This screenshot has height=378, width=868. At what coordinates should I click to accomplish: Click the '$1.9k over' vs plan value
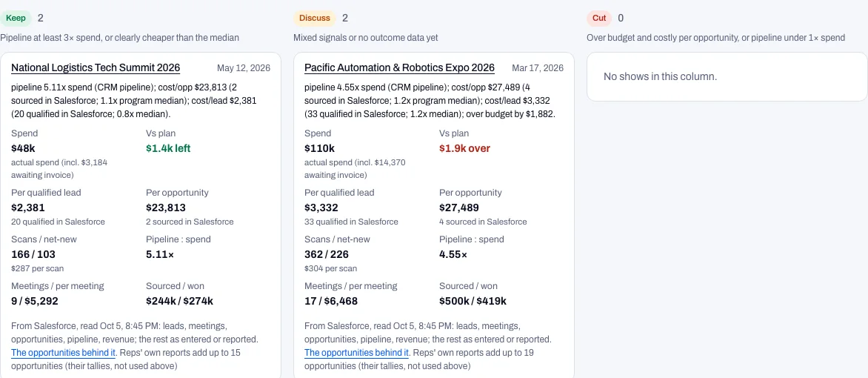(x=464, y=148)
